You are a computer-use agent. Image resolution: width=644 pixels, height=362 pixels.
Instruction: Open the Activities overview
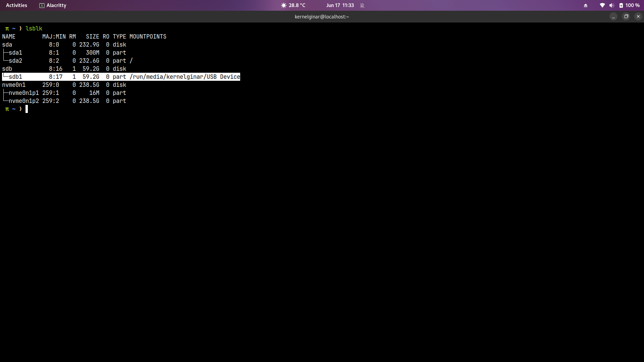(16, 5)
